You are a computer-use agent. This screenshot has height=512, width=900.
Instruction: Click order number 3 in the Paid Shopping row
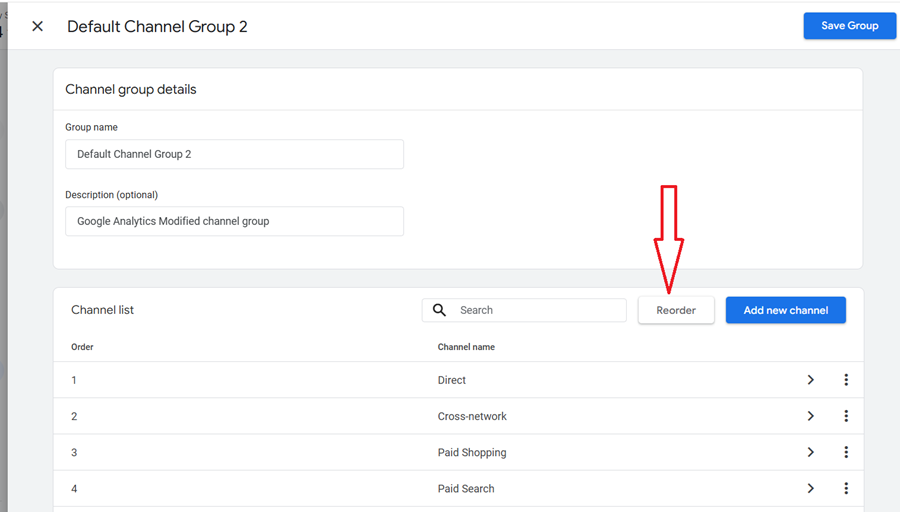click(x=74, y=452)
